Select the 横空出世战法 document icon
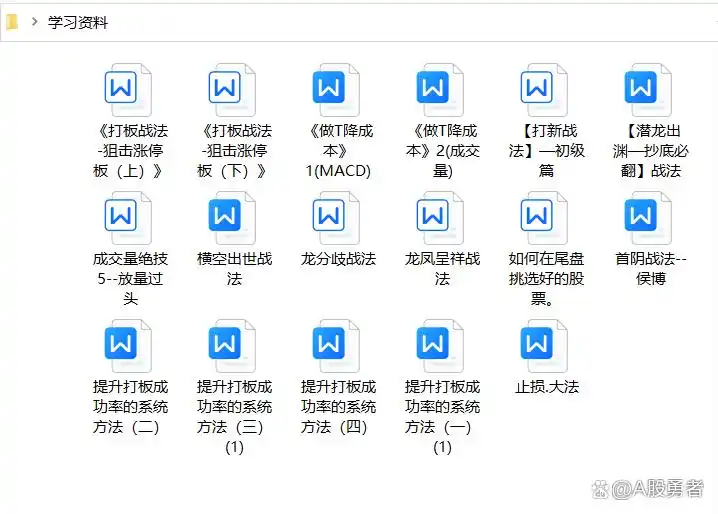The width and height of the screenshot is (718, 514). (232, 218)
